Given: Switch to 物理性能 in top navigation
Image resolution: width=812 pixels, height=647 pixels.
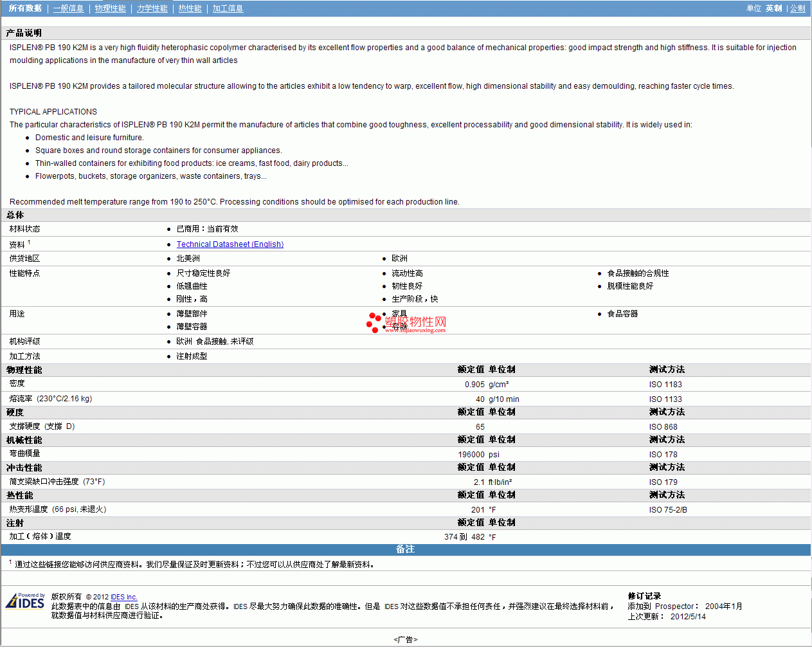Looking at the screenshot, I should click(110, 8).
